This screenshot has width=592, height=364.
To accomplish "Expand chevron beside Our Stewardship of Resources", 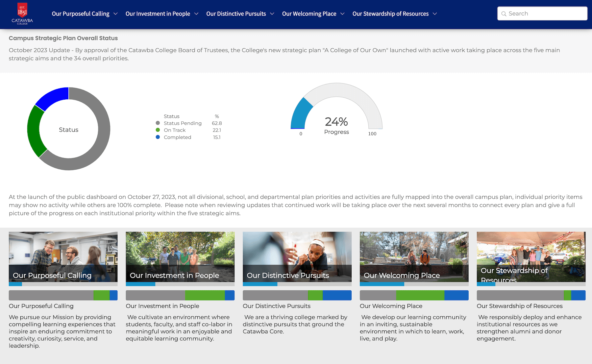I will pos(435,14).
